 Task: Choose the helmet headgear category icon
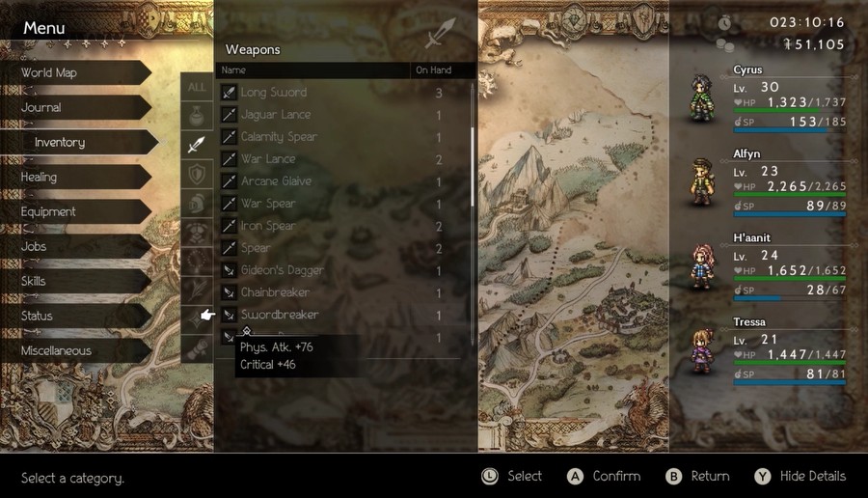[x=197, y=204]
